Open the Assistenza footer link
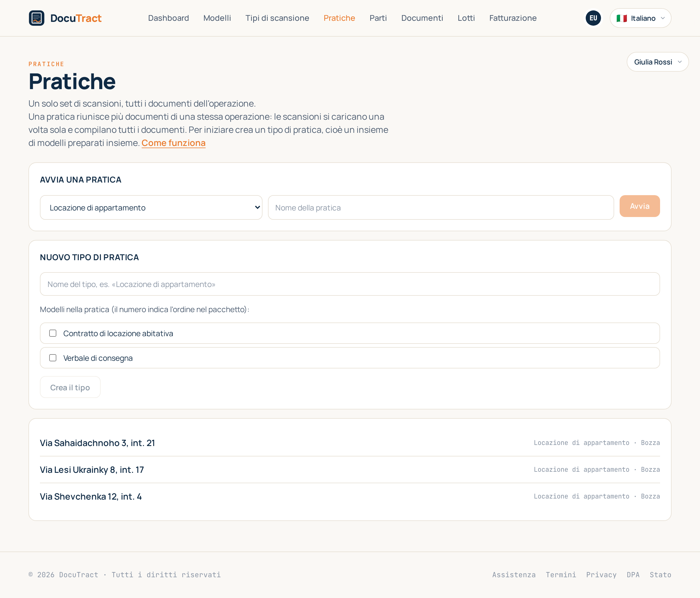 click(x=514, y=575)
